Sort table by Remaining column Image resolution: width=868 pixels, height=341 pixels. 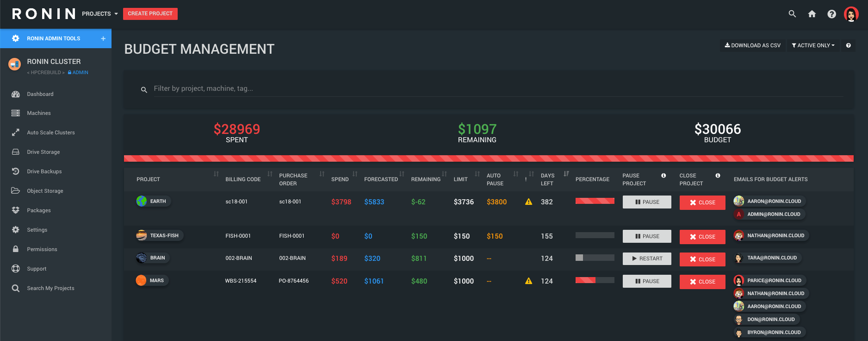[444, 174]
